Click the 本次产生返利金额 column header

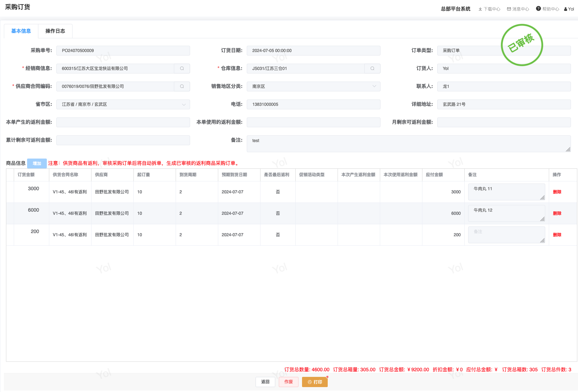click(x=358, y=175)
